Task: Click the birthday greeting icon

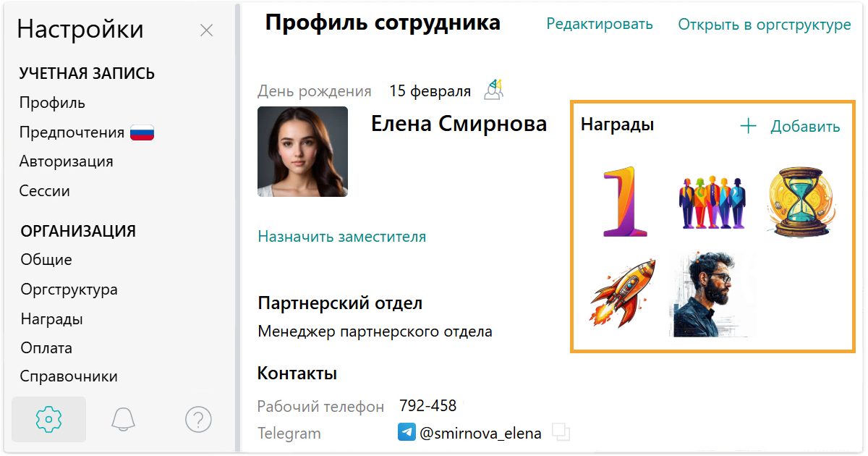Action: (494, 90)
